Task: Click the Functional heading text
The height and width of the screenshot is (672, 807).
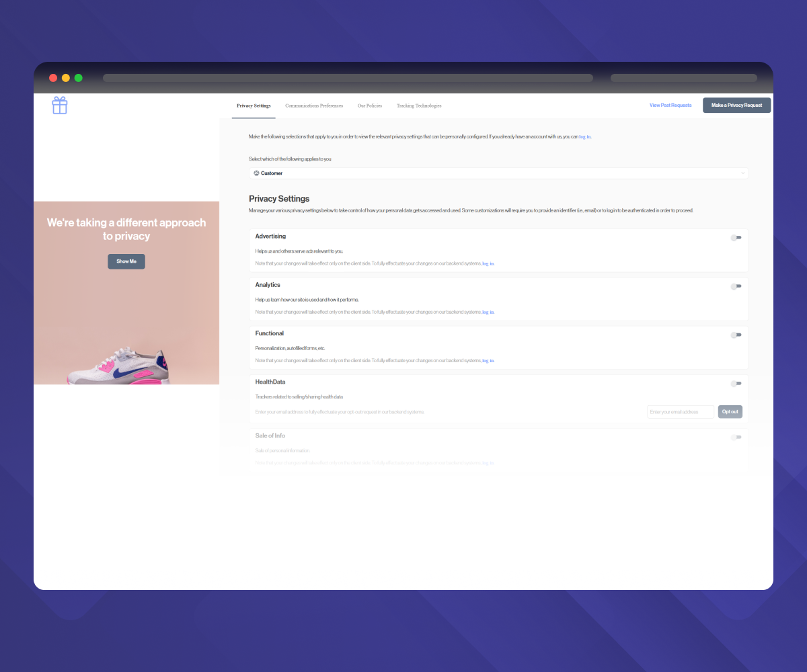Action: pyautogui.click(x=270, y=333)
